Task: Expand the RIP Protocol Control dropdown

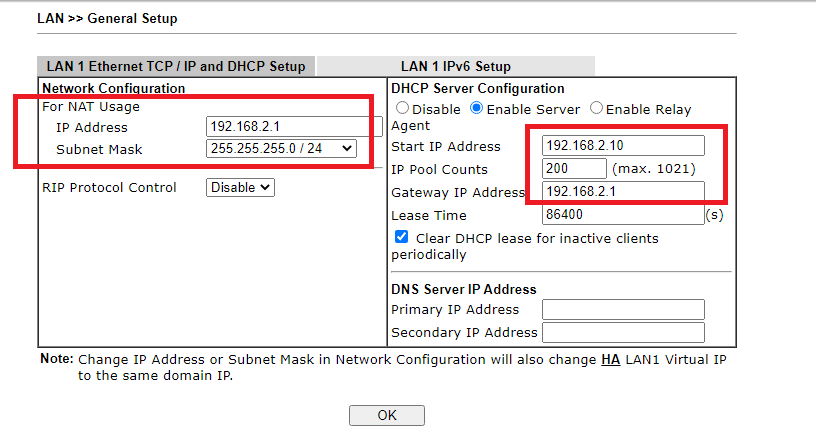Action: click(240, 187)
